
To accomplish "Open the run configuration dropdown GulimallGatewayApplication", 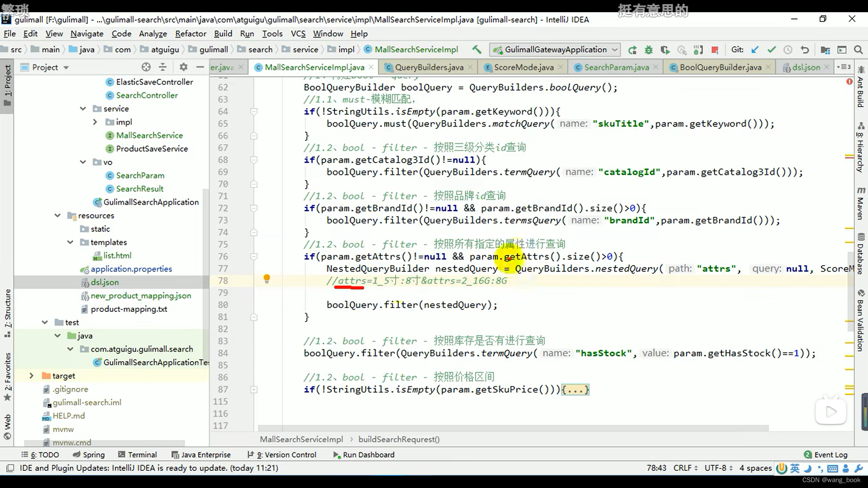I will [x=556, y=50].
